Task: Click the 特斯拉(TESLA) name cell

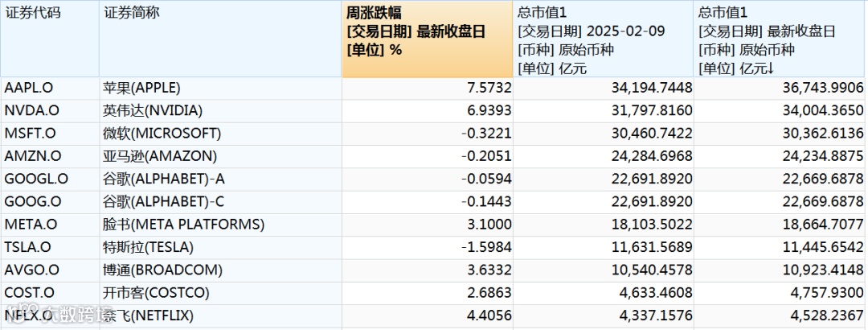Action: pos(220,247)
